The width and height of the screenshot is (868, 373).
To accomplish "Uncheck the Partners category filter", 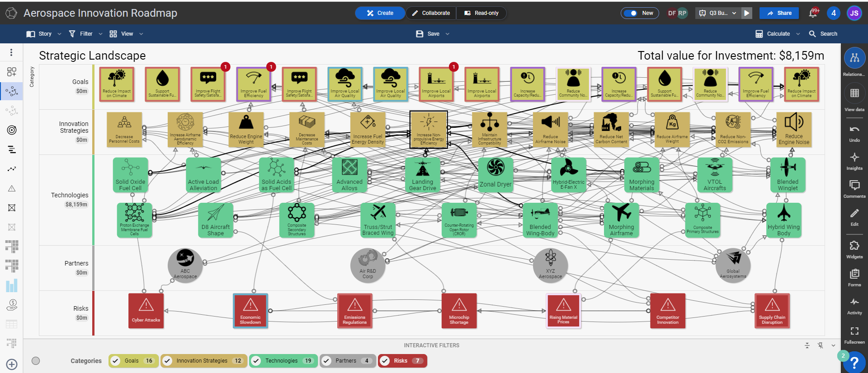I will (x=326, y=361).
